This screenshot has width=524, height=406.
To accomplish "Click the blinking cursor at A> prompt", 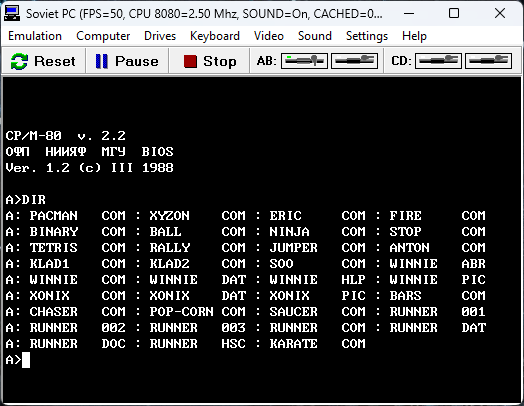I will pos(26,360).
